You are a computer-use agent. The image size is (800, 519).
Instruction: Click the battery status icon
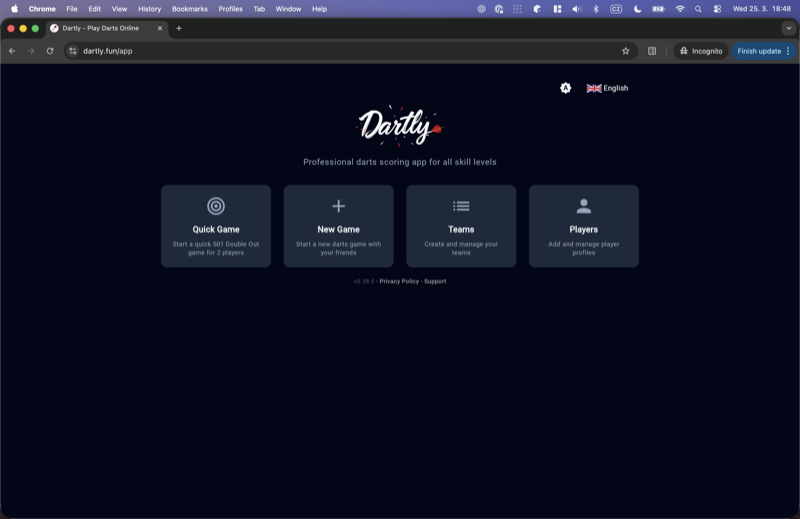(659, 9)
